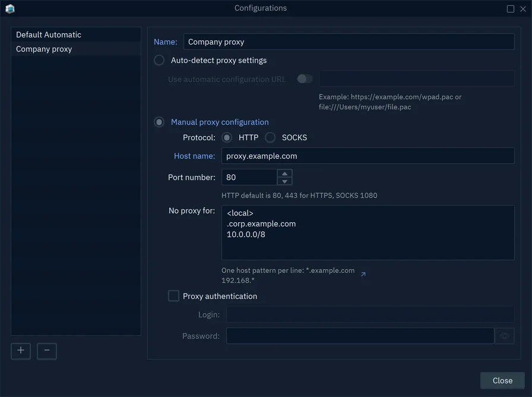Maximize the Configurations window

tap(510, 9)
